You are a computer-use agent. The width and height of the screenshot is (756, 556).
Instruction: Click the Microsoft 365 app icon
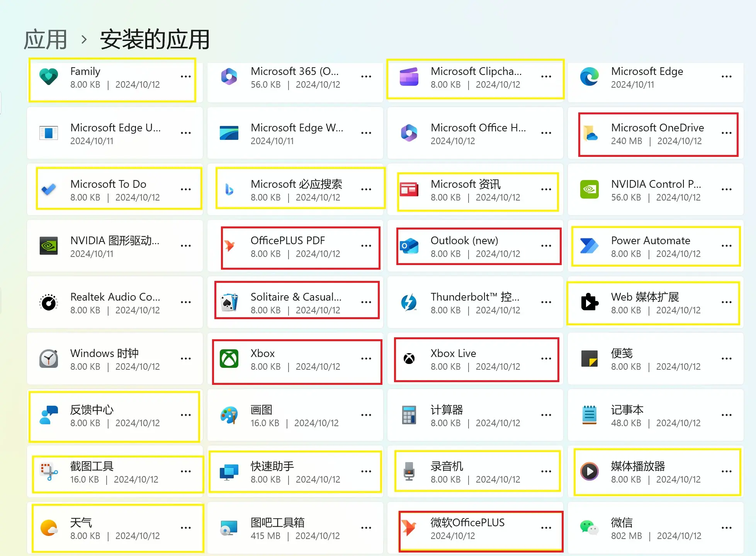click(x=229, y=77)
